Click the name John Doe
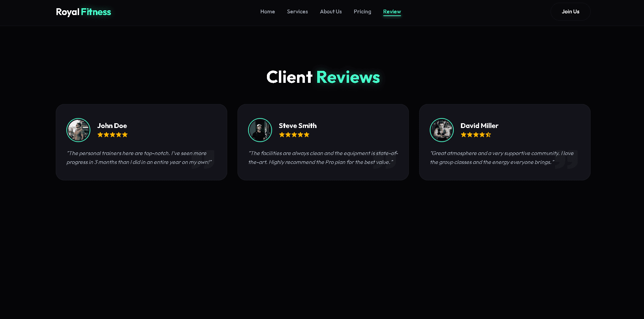The image size is (644, 319). tap(112, 126)
